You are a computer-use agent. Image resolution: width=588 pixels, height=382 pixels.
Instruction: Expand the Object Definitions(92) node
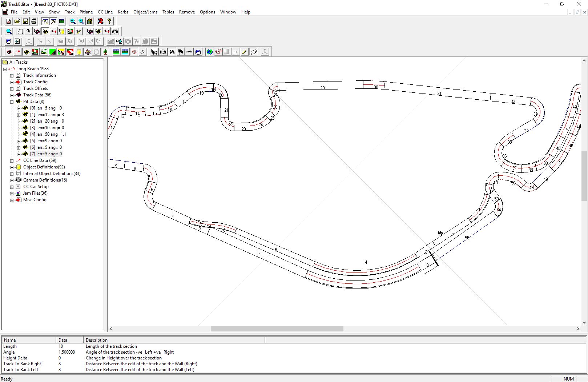pyautogui.click(x=12, y=167)
